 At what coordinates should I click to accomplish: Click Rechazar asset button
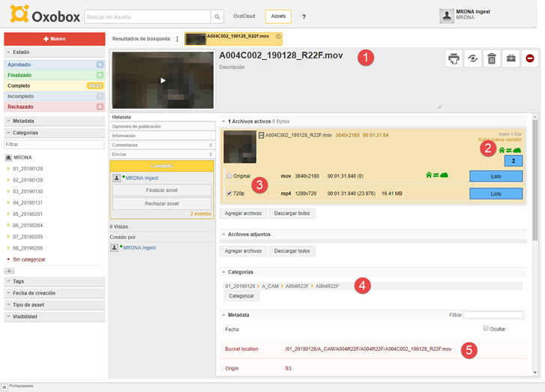[162, 204]
